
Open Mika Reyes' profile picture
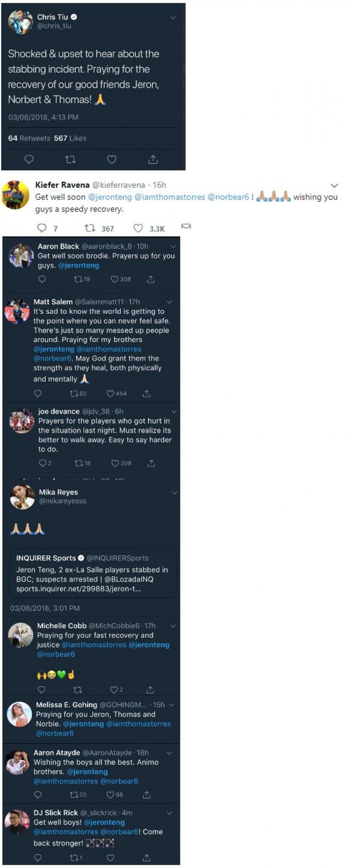point(22,497)
